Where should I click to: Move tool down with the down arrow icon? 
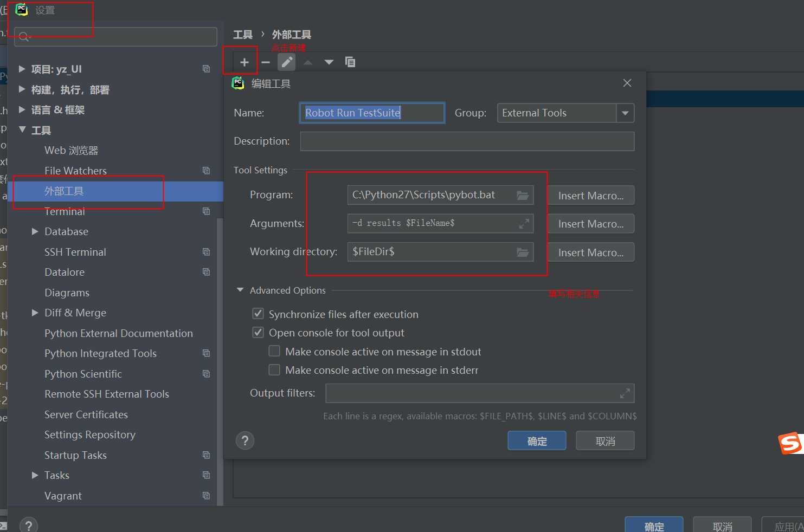(329, 62)
